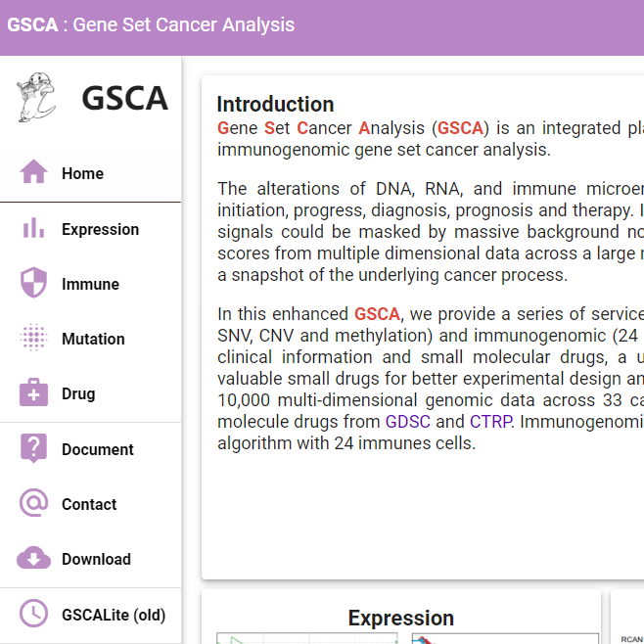Click the @ symbol Contact icon
Viewport: 644px width, 644px height.
pyautogui.click(x=33, y=503)
